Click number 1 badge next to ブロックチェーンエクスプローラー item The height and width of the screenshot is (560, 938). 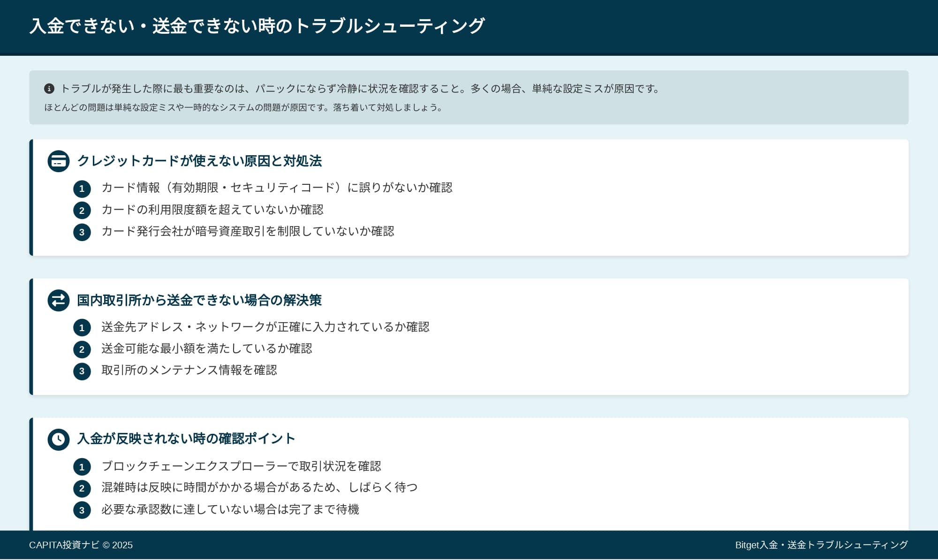[82, 467]
